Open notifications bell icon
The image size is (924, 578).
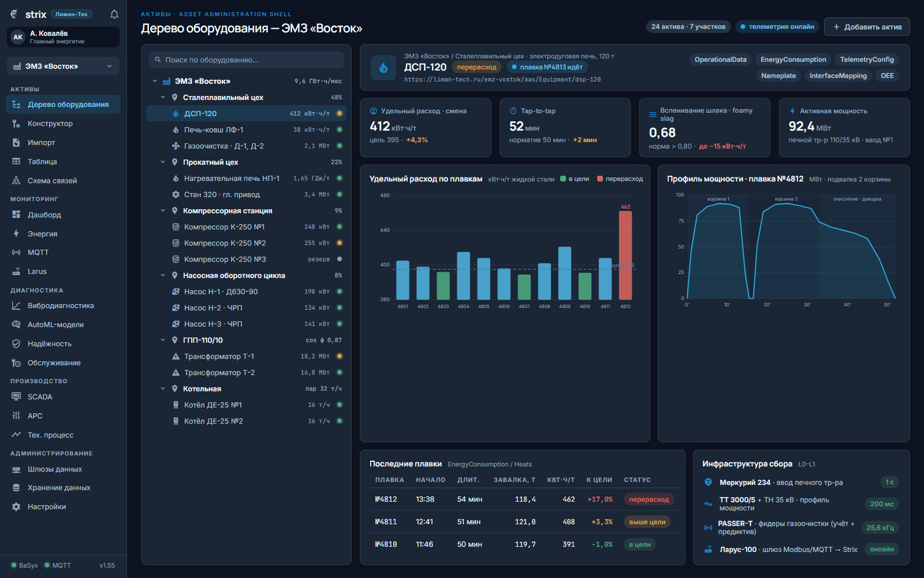pos(114,14)
